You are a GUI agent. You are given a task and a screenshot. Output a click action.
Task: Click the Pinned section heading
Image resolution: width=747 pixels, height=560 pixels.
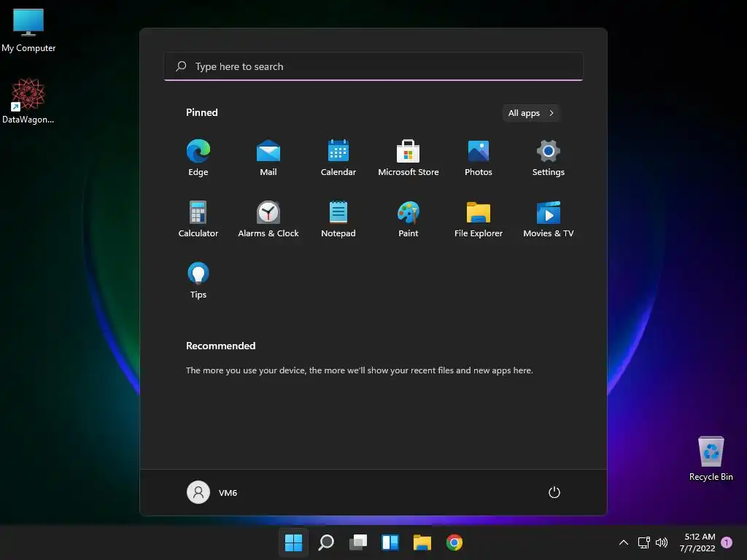pyautogui.click(x=202, y=112)
